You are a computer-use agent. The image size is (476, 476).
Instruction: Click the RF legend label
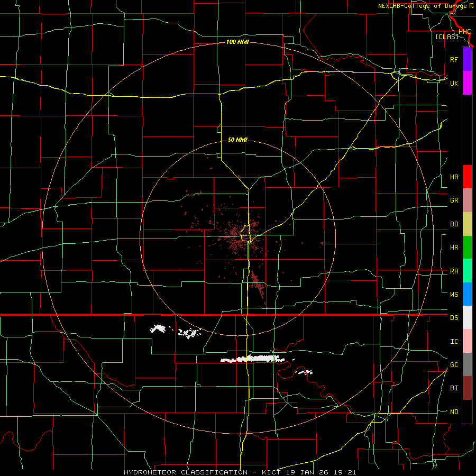point(454,59)
